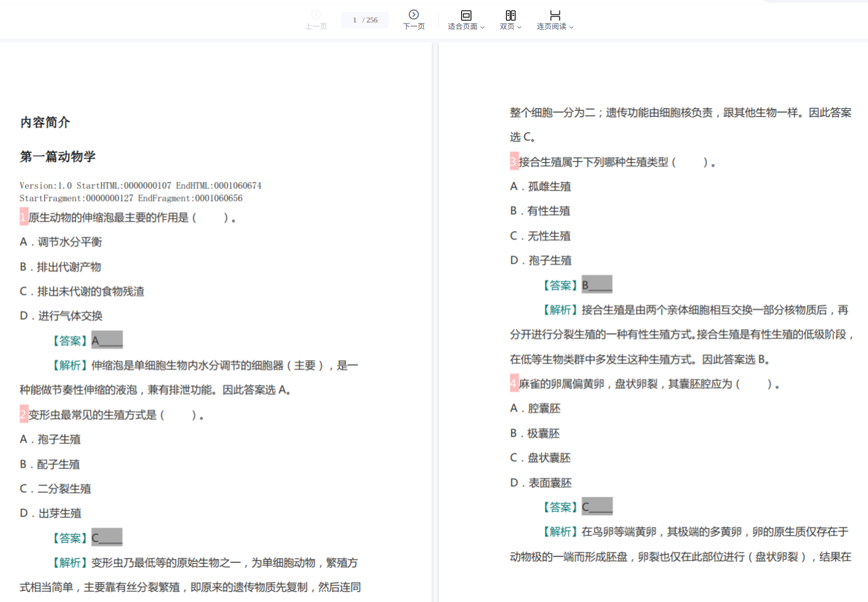Click the 第一篇动物学 heading
The height and width of the screenshot is (602, 868).
[x=57, y=156]
